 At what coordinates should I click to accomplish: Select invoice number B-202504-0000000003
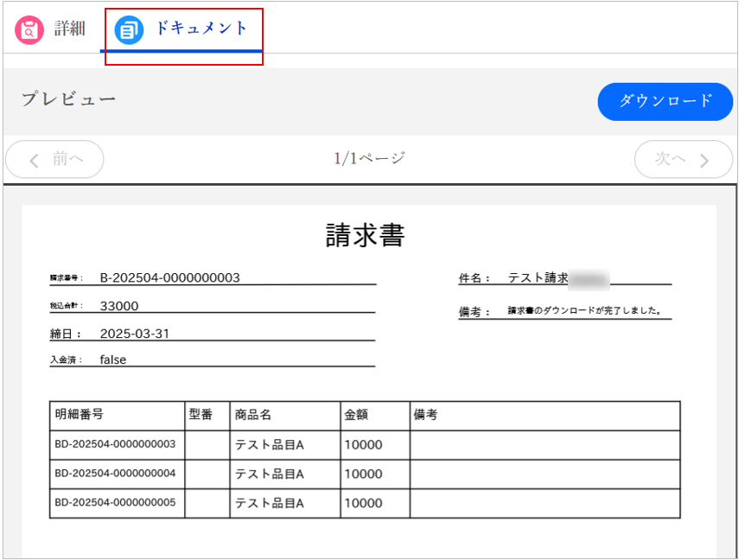(x=169, y=277)
